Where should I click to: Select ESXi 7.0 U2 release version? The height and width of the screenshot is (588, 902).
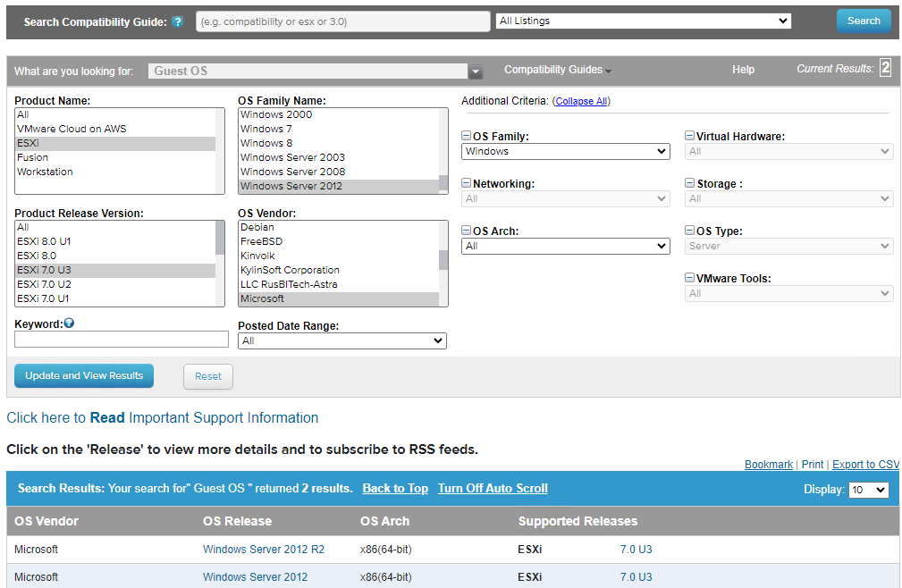click(x=115, y=284)
